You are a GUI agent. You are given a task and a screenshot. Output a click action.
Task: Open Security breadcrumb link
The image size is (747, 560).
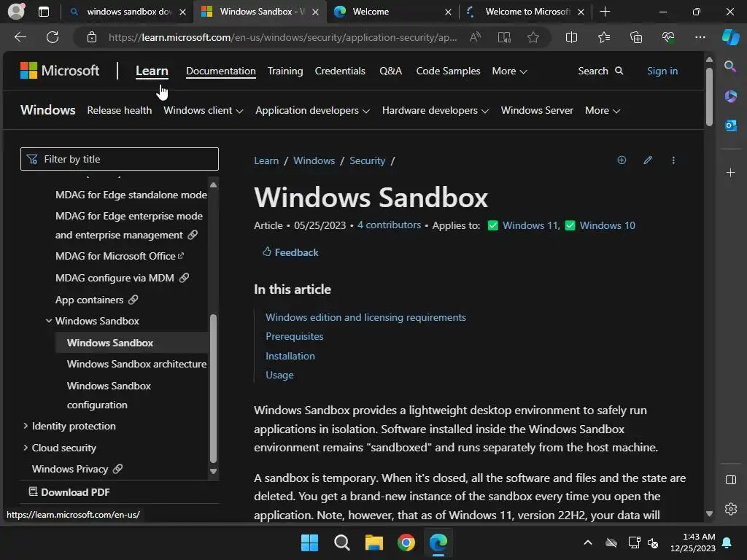[367, 160]
